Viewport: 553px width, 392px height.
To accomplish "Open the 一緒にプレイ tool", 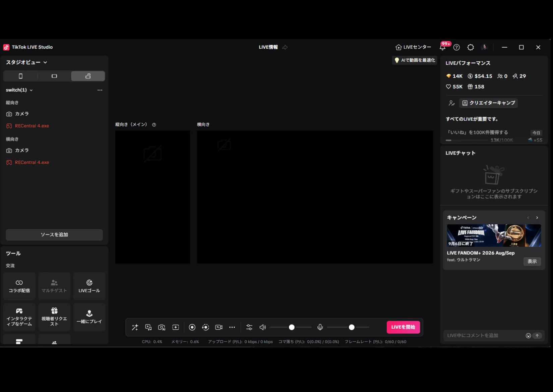I will click(89, 317).
